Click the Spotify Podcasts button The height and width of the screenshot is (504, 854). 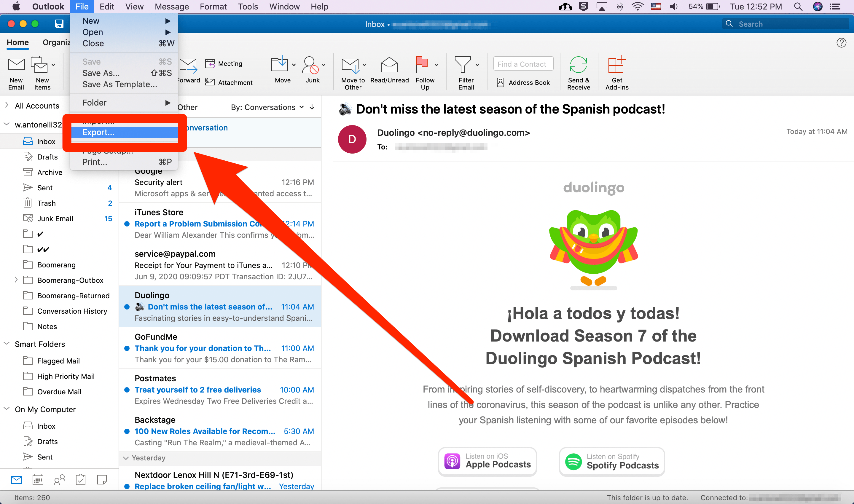(611, 461)
